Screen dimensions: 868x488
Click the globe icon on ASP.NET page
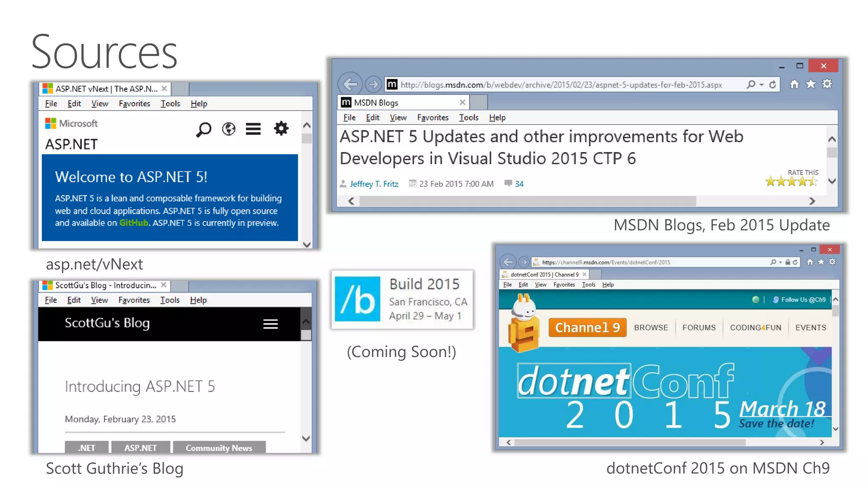click(229, 129)
